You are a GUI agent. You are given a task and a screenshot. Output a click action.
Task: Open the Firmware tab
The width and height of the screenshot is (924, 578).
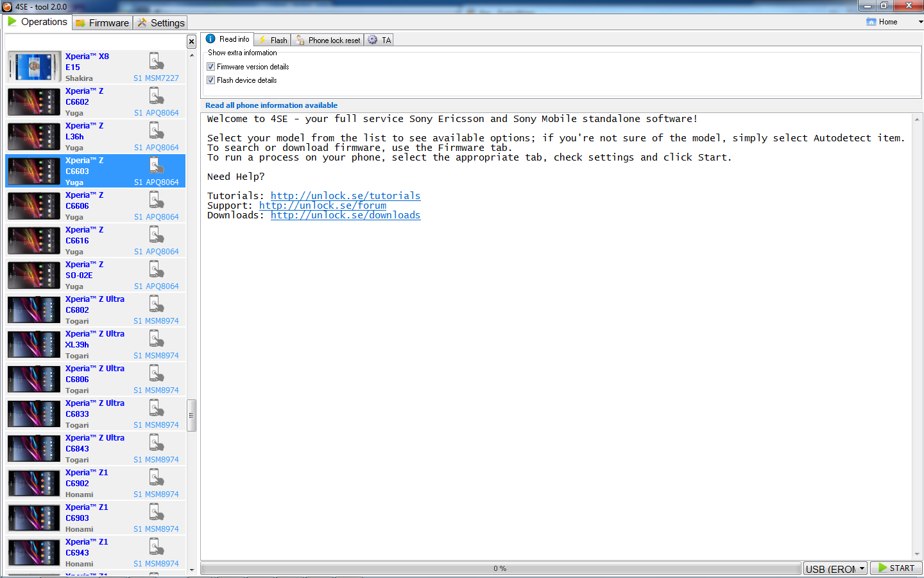(x=102, y=23)
